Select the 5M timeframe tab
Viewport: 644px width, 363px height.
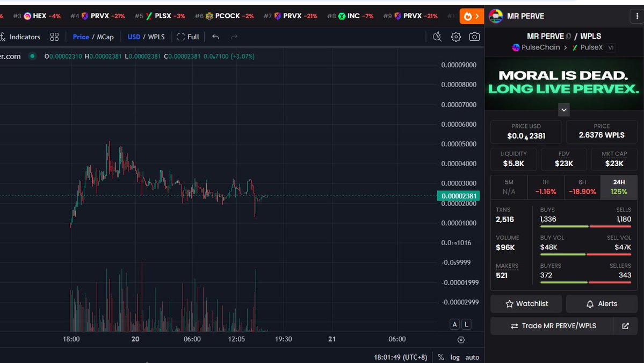[509, 187]
